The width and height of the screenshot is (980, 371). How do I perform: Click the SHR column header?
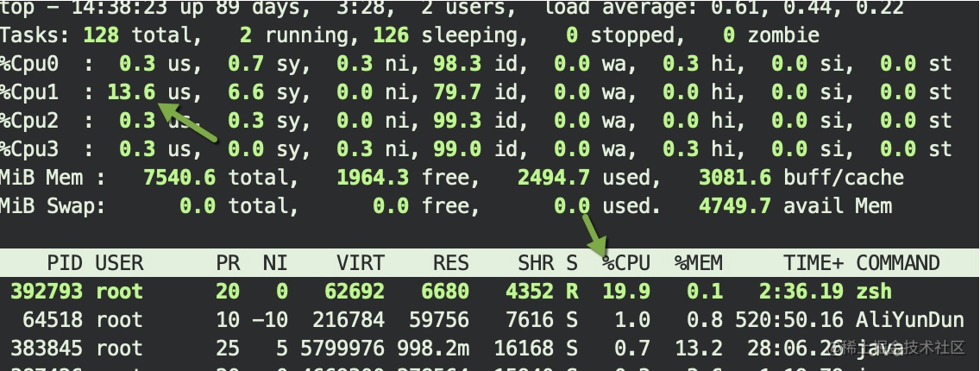537,263
